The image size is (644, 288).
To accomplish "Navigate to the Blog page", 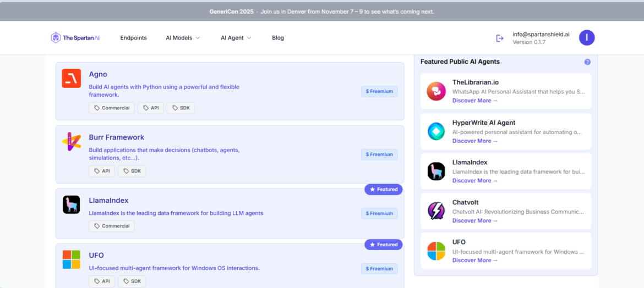I will [278, 38].
